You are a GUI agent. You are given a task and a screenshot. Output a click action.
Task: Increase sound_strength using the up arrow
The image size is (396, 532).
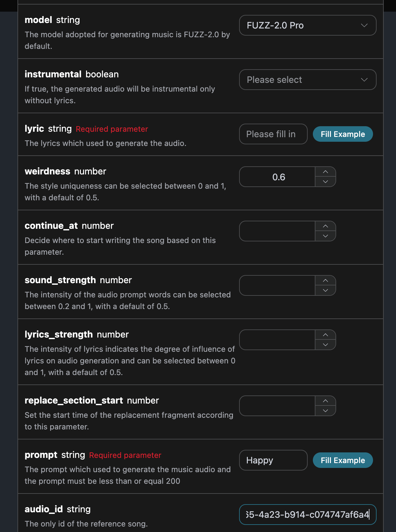(x=325, y=281)
